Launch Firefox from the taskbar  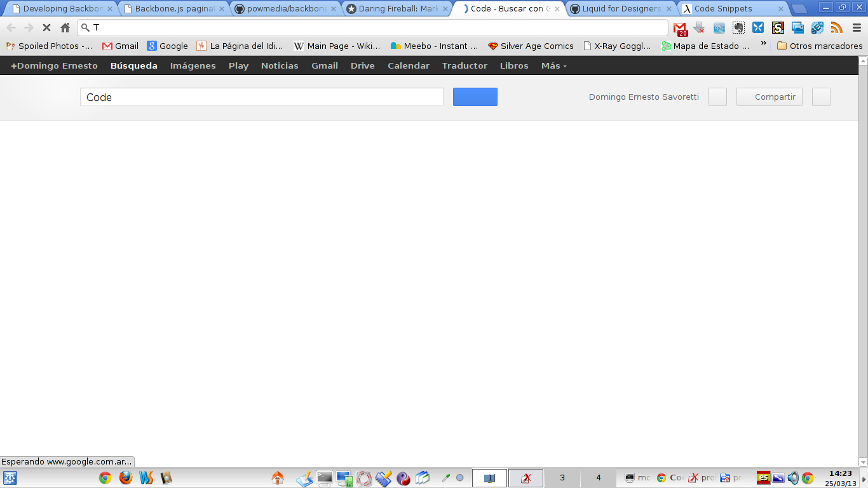click(x=126, y=478)
